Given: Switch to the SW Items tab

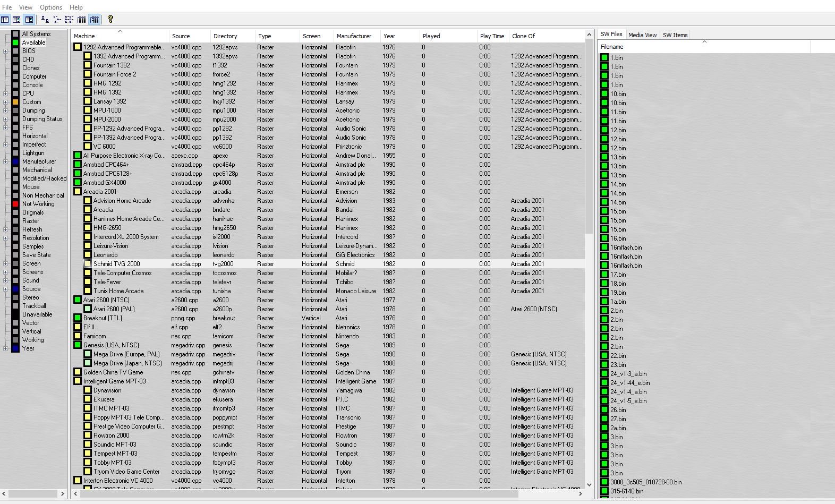Looking at the screenshot, I should point(675,35).
